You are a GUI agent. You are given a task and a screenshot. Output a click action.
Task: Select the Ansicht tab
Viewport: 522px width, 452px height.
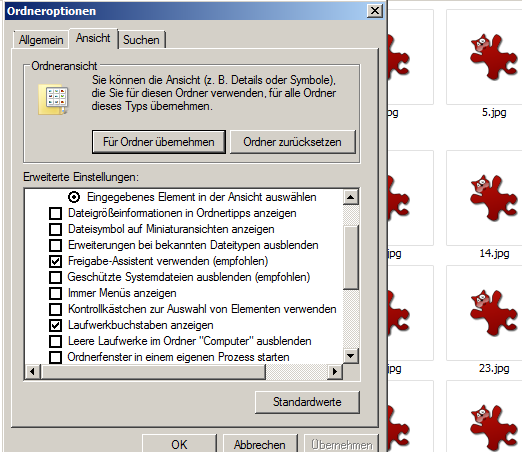93,38
